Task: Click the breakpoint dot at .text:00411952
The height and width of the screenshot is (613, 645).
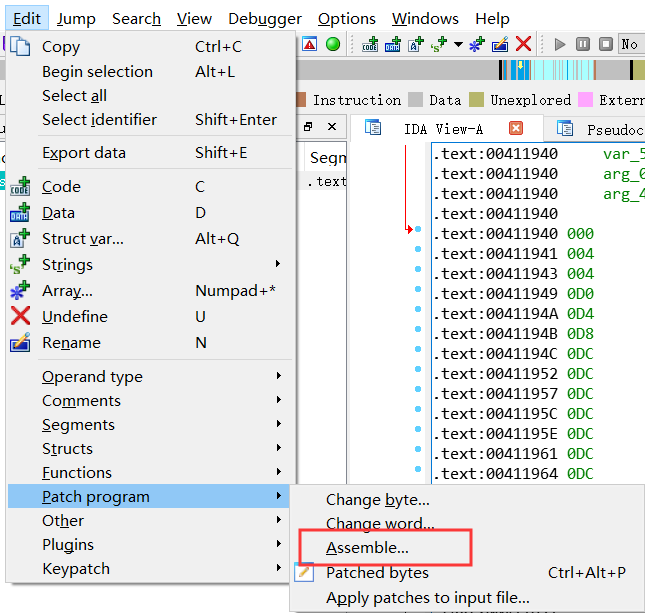Action: tap(418, 369)
